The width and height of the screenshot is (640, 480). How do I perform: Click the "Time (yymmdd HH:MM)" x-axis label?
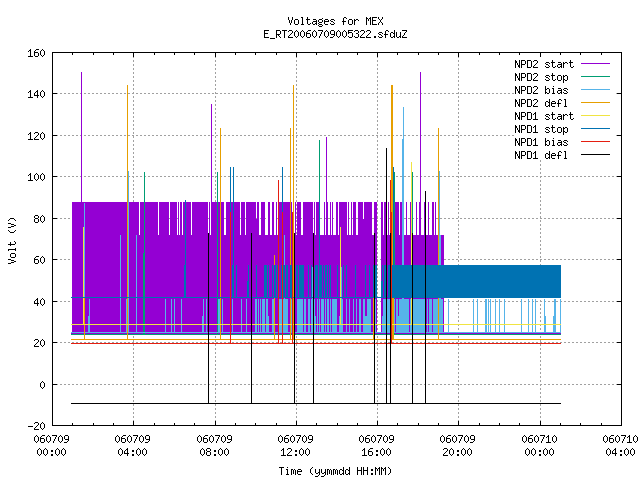pyautogui.click(x=335, y=471)
